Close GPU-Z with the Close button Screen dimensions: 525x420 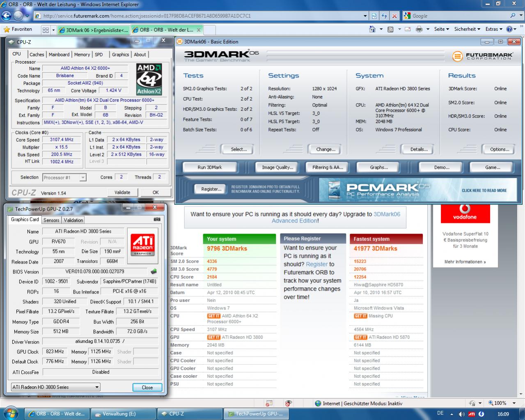click(x=147, y=387)
